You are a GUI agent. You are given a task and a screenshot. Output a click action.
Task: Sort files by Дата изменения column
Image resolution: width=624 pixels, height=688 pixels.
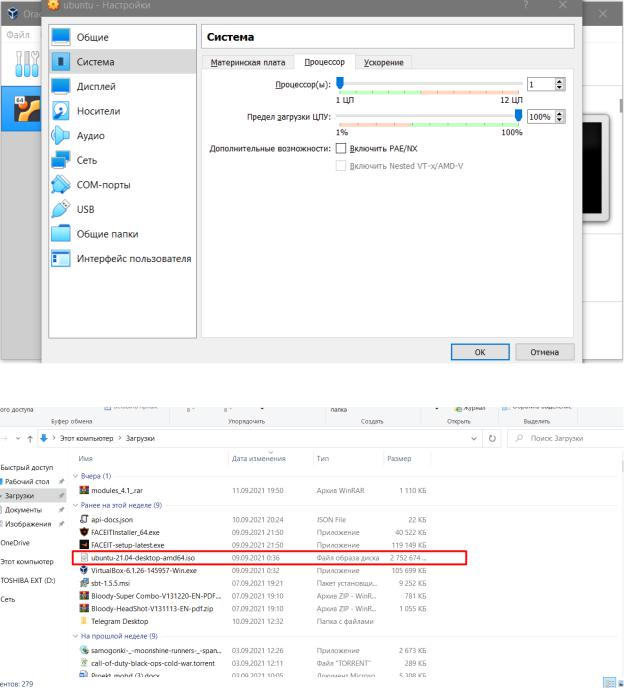(258, 458)
